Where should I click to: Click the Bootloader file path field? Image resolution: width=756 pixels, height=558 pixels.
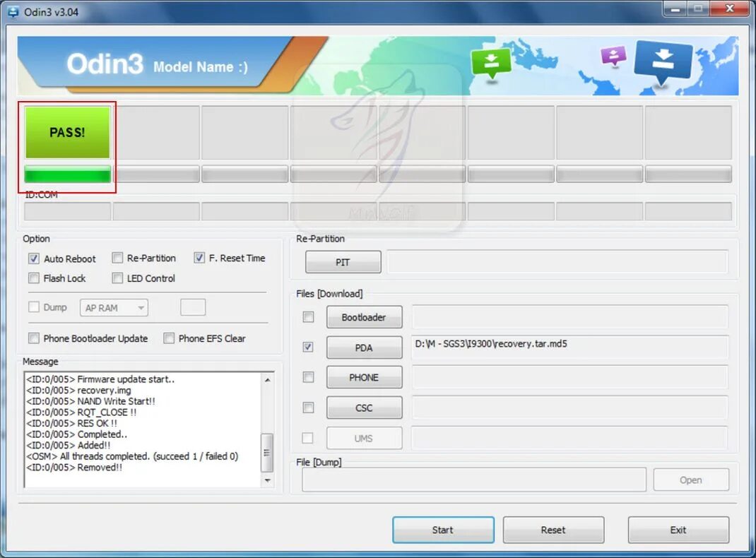570,317
